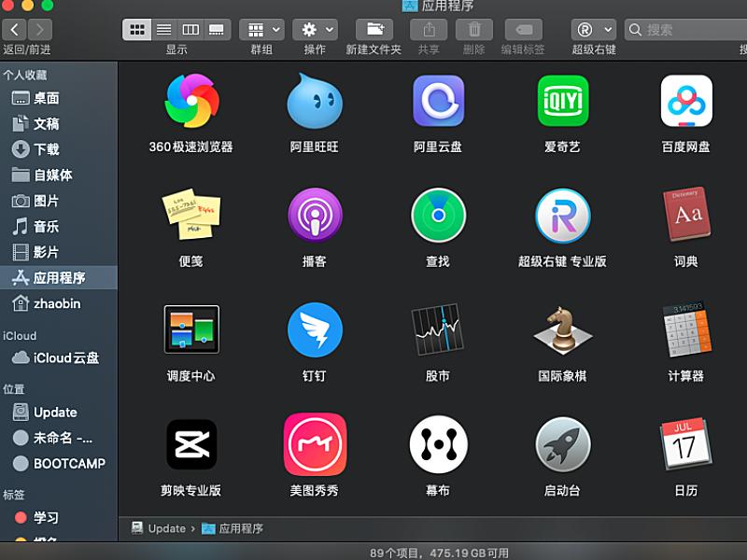This screenshot has height=560, width=747.
Task: Go to 图片 in the sidebar
Action: 59,201
